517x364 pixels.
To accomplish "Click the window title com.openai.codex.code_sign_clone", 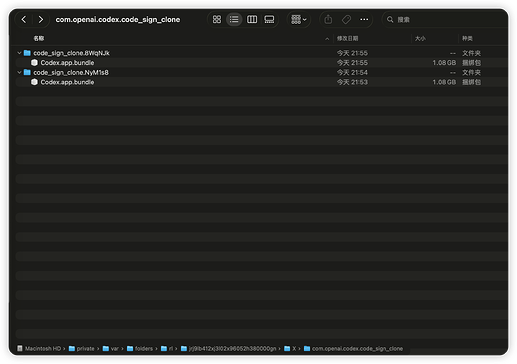I will click(118, 20).
